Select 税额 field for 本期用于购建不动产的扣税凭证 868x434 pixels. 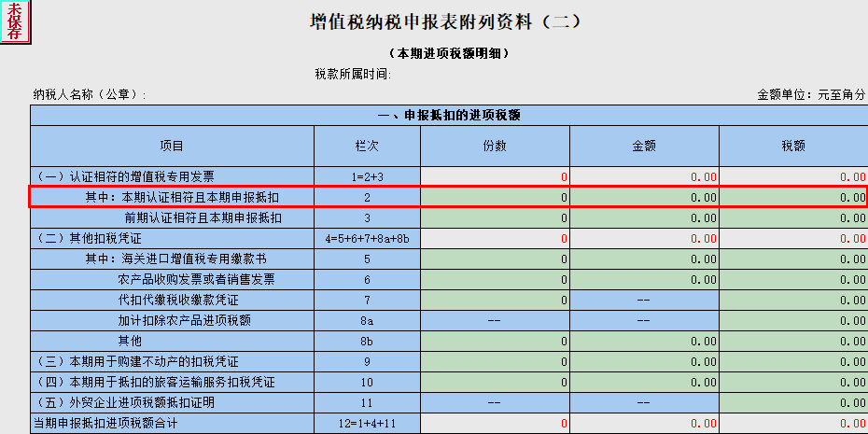(x=793, y=361)
